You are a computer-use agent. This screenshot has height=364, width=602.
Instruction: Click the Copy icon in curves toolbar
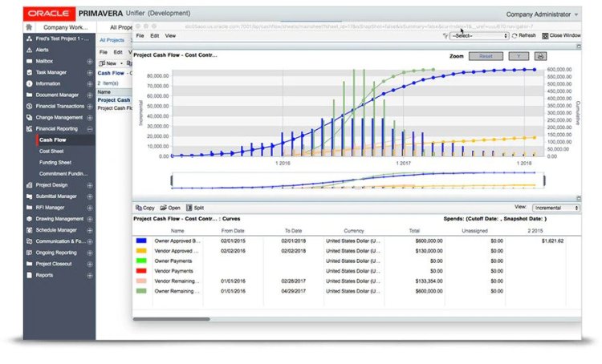click(x=139, y=208)
